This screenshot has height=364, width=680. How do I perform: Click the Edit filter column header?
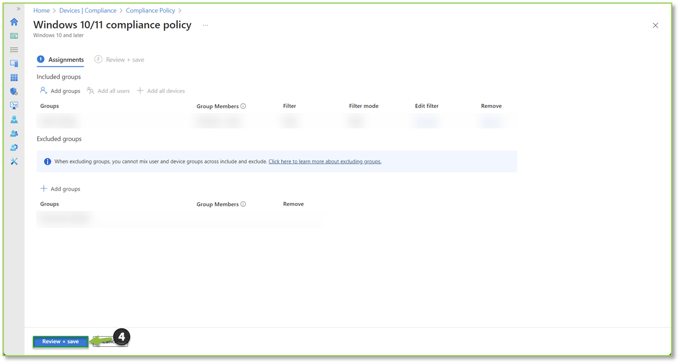pyautogui.click(x=427, y=106)
